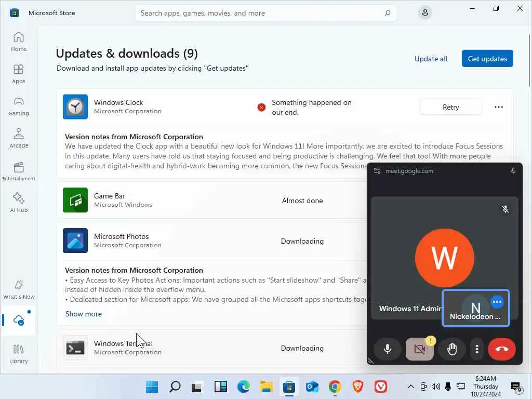Open options on the Nickelodeon tile
The image size is (532, 399).
(497, 302)
